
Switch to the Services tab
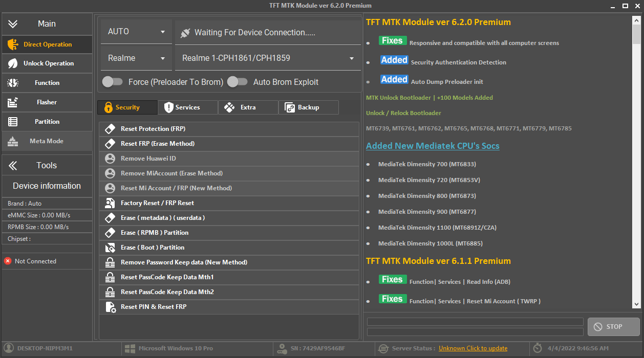[x=187, y=107]
